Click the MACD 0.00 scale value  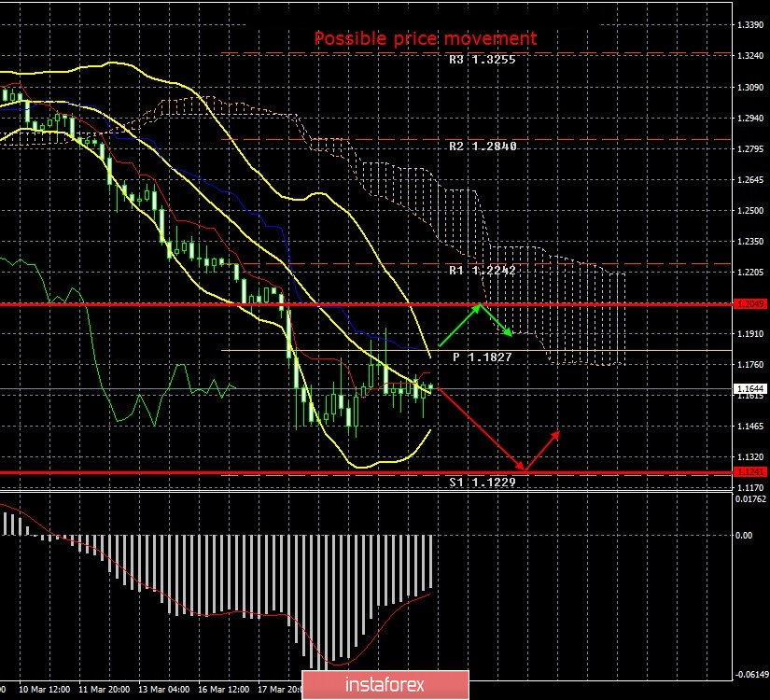[744, 536]
